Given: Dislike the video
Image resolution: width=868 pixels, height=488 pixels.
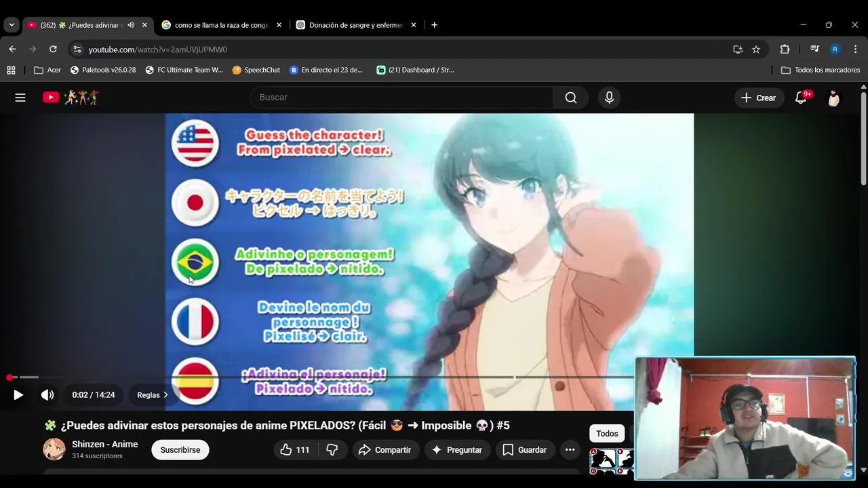Looking at the screenshot, I should (332, 450).
